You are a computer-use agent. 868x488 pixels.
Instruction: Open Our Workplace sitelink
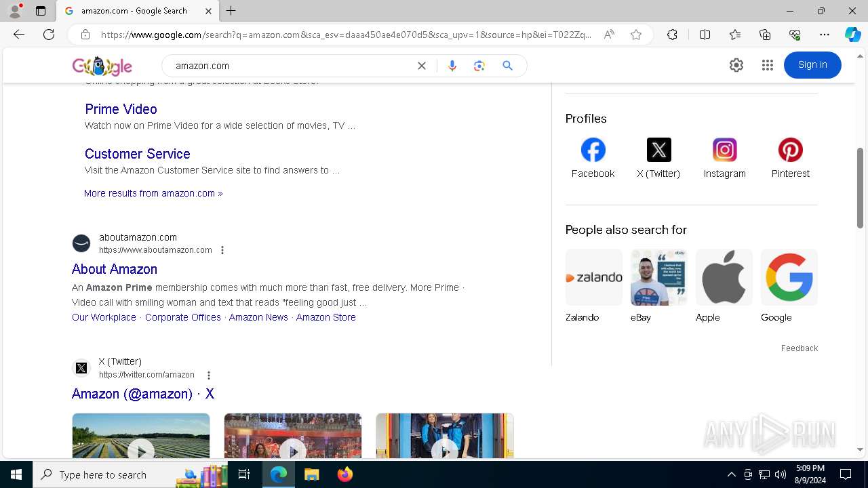[x=104, y=317]
